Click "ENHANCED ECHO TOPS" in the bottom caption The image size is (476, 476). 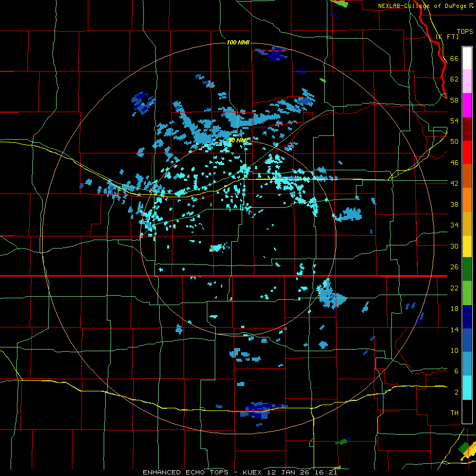coord(186,472)
